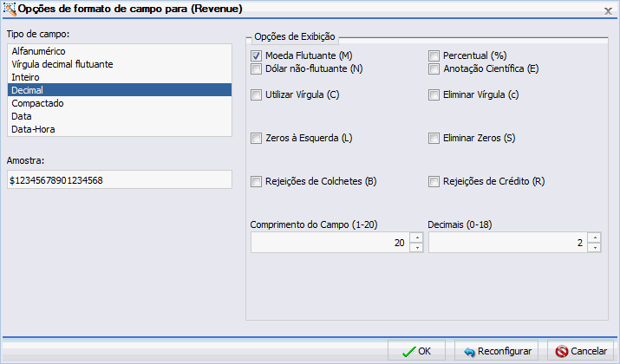Increase Comprimento do Campo with up arrow
This screenshot has width=620, height=364.
pyautogui.click(x=416, y=237)
